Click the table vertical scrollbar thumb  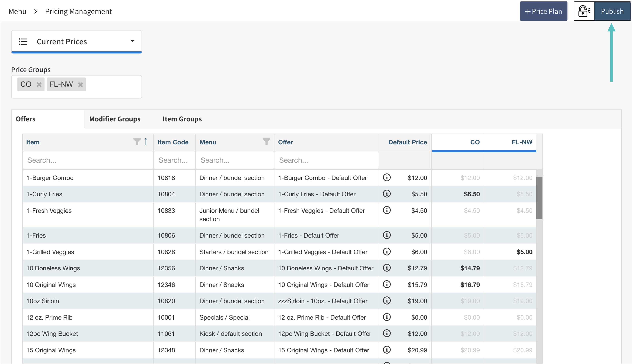coord(539,198)
